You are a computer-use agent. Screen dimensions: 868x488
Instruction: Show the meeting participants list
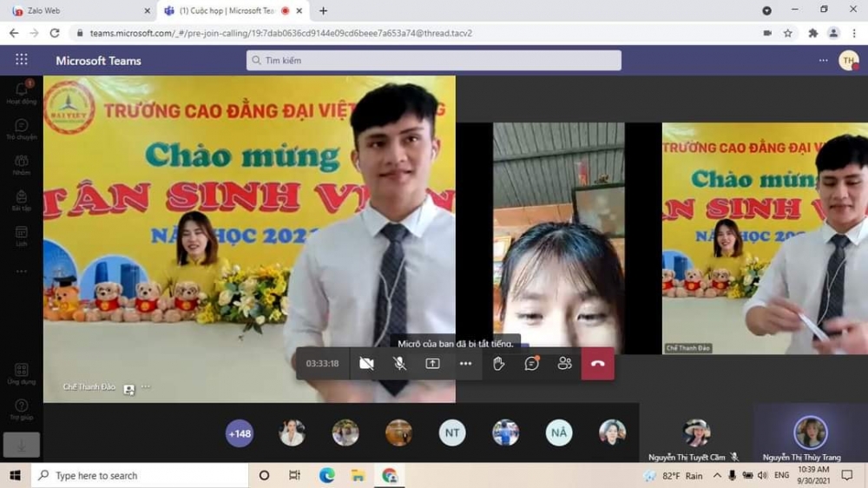coord(565,363)
